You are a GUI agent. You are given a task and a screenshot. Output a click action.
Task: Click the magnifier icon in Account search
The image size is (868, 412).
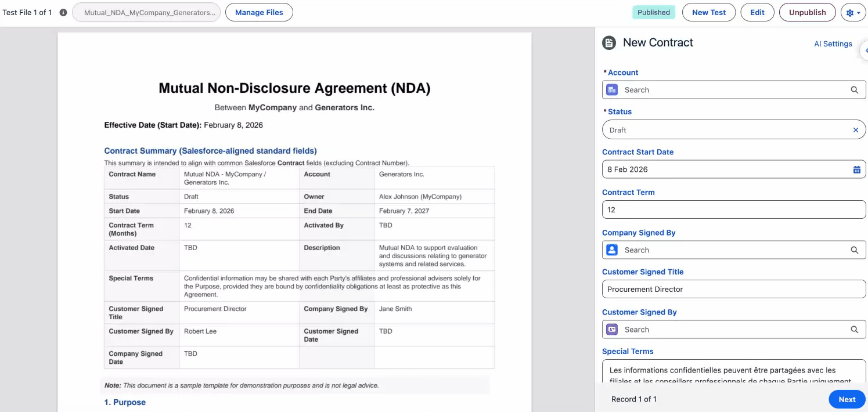[854, 90]
